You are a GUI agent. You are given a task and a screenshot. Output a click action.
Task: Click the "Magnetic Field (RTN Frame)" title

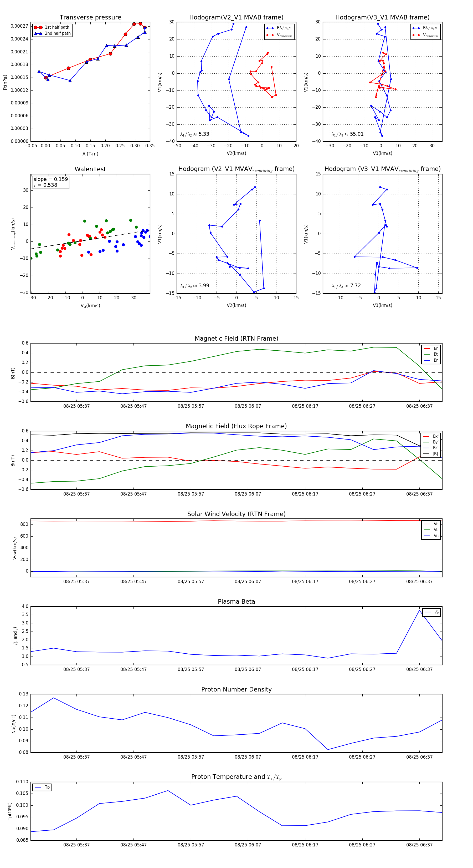(x=236, y=339)
